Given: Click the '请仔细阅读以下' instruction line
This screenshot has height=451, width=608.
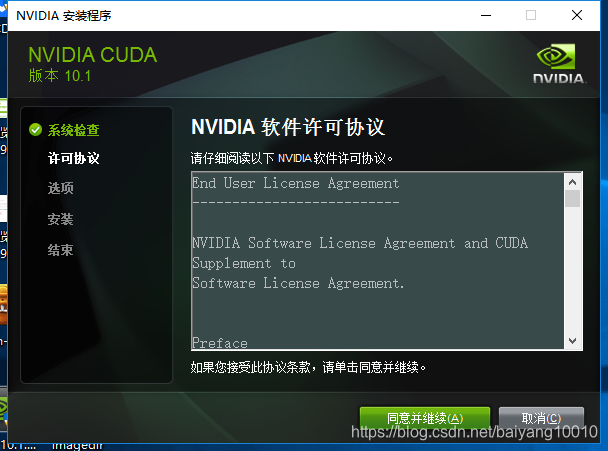Looking at the screenshot, I should [292, 158].
